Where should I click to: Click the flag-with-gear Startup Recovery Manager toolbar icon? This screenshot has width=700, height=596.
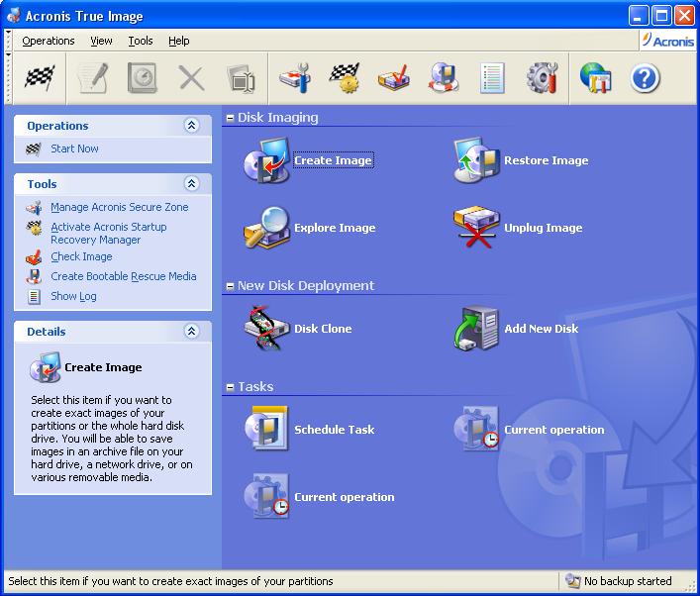(x=345, y=77)
